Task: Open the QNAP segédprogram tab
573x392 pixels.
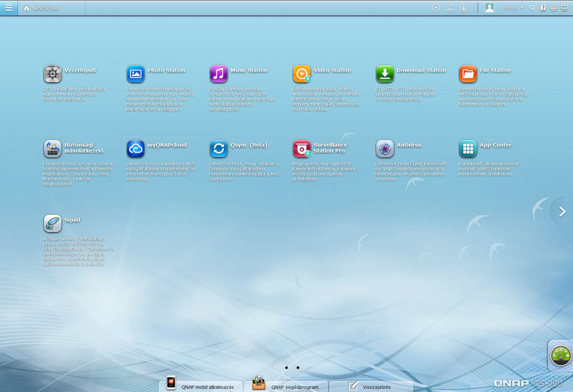Action: click(286, 386)
